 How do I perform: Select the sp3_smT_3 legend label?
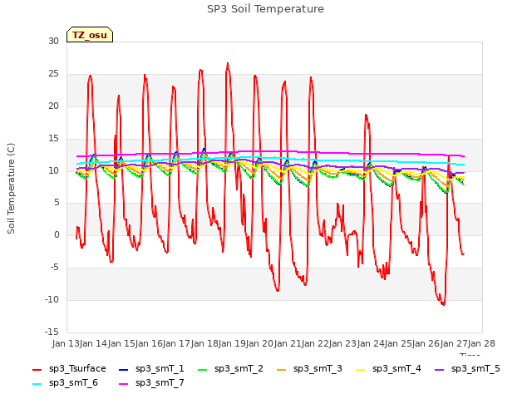(x=318, y=369)
